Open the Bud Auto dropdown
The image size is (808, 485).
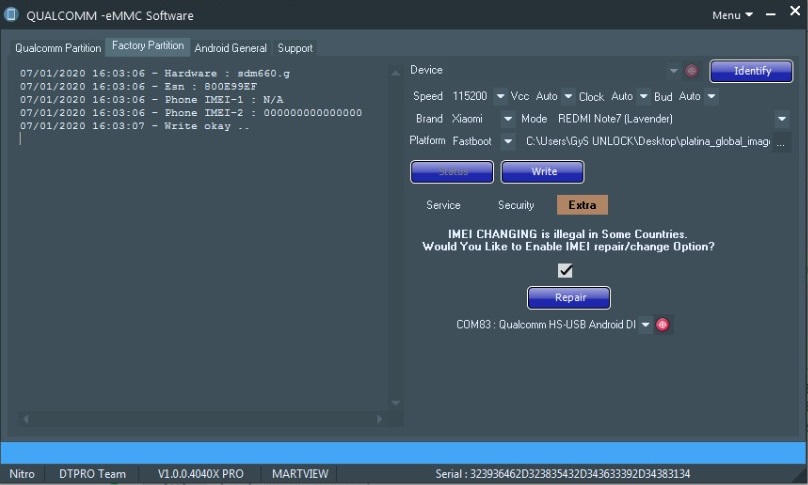[x=711, y=96]
